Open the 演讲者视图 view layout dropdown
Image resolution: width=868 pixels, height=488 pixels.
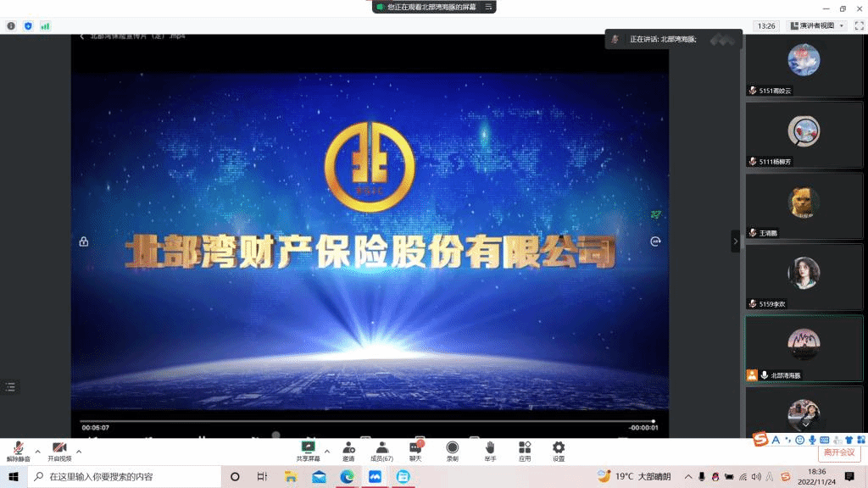tap(817, 25)
